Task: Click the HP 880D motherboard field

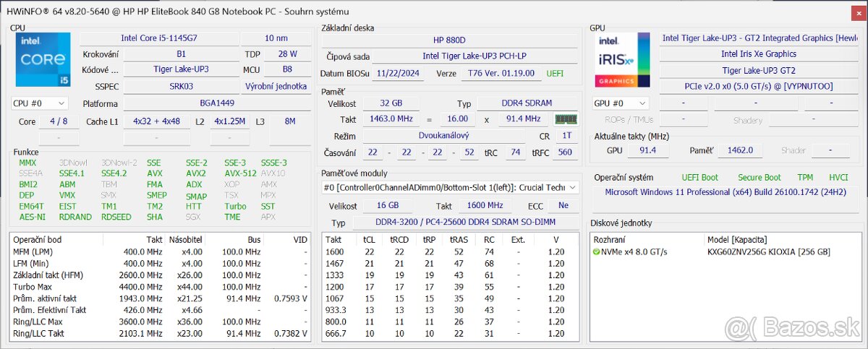Action: click(x=449, y=40)
